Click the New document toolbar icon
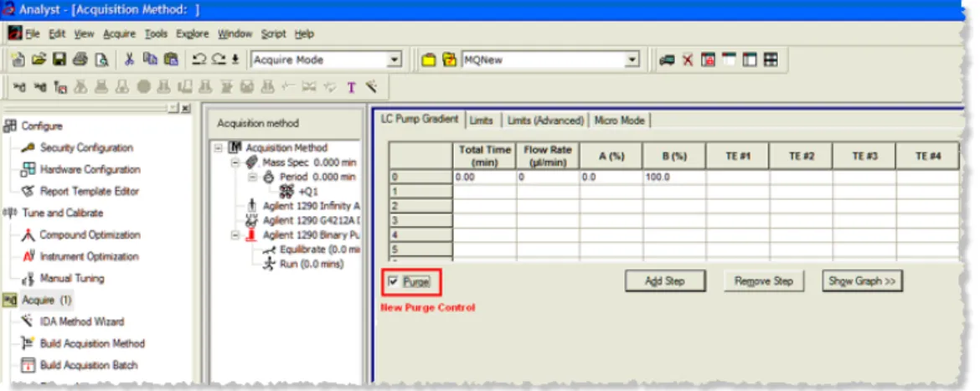980x391 pixels. point(18,60)
